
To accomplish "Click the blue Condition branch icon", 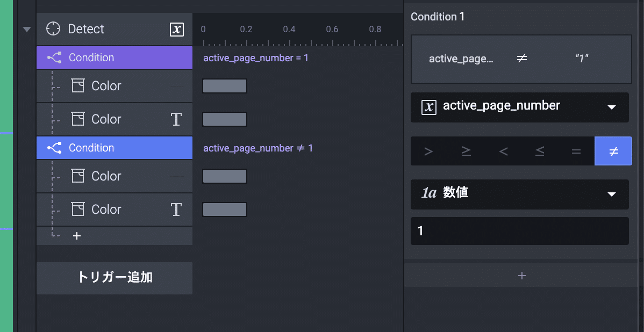I will (x=54, y=148).
